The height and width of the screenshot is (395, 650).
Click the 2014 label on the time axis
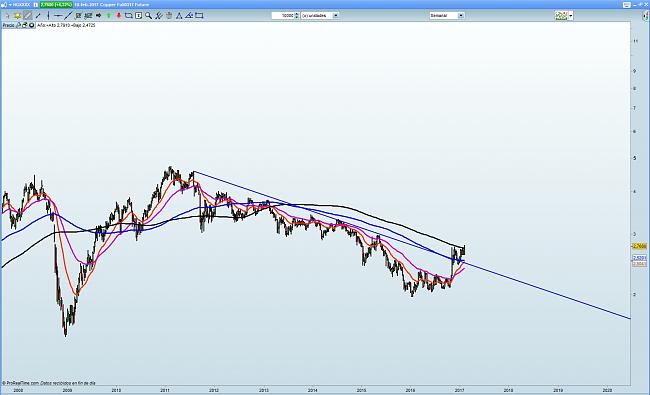[x=312, y=390]
